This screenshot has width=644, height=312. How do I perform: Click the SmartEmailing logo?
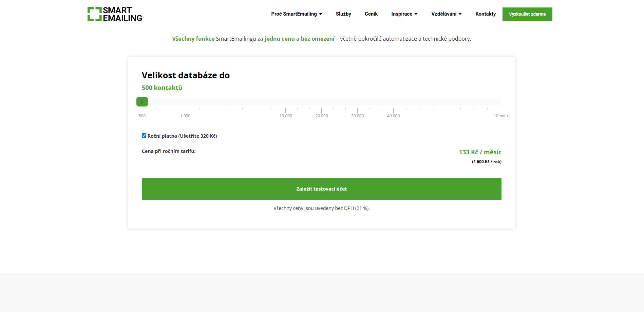pos(115,14)
